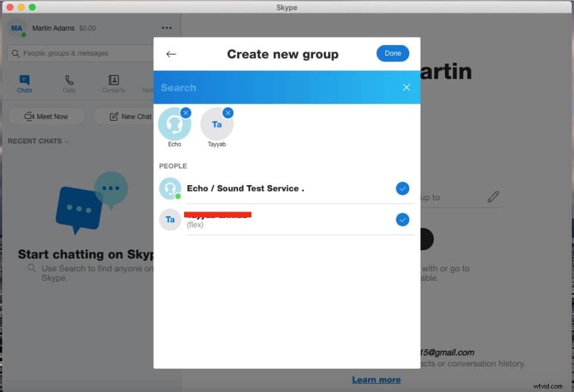
Task: Start a Meet Now meeting
Action: point(46,116)
